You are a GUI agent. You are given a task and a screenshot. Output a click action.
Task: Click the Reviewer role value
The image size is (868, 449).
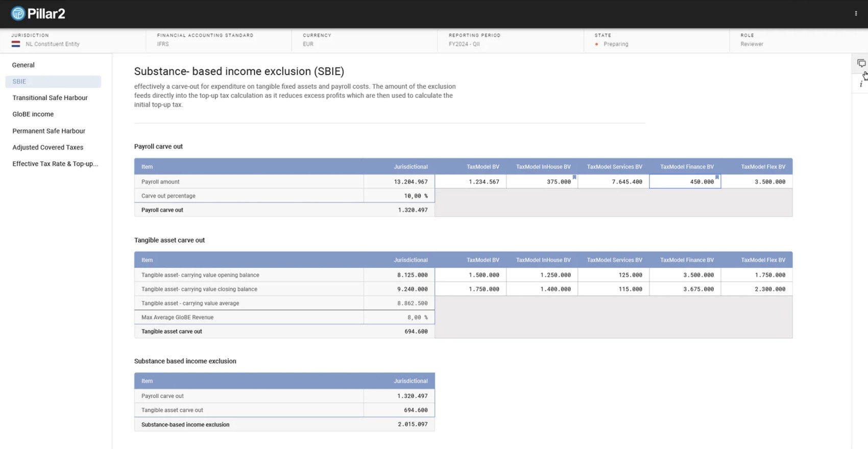[x=752, y=44]
